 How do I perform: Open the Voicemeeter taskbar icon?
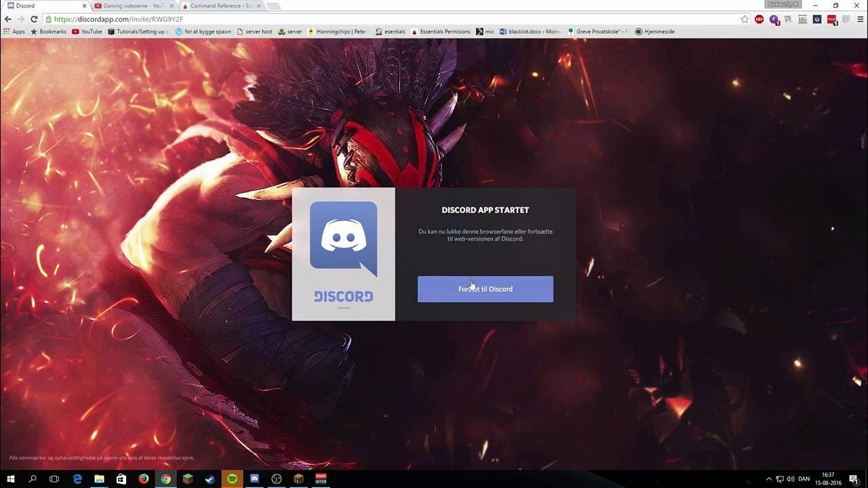coord(321,479)
